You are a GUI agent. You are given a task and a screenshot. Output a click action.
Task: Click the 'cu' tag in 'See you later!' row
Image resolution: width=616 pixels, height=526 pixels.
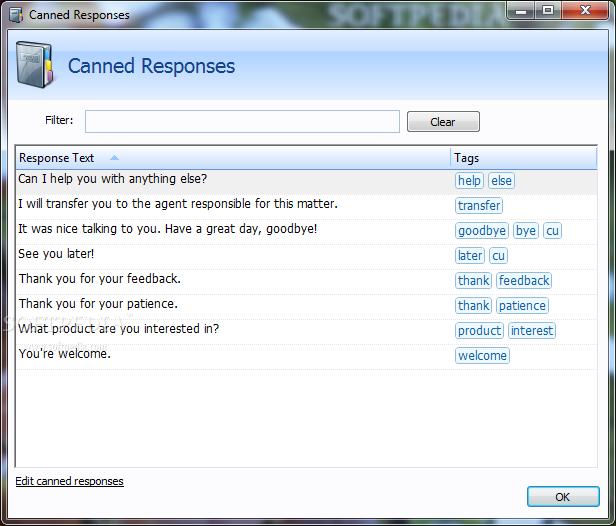[499, 256]
